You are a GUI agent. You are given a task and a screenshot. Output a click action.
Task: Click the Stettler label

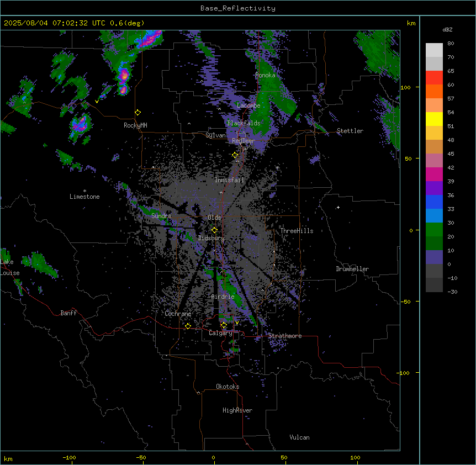(x=350, y=131)
